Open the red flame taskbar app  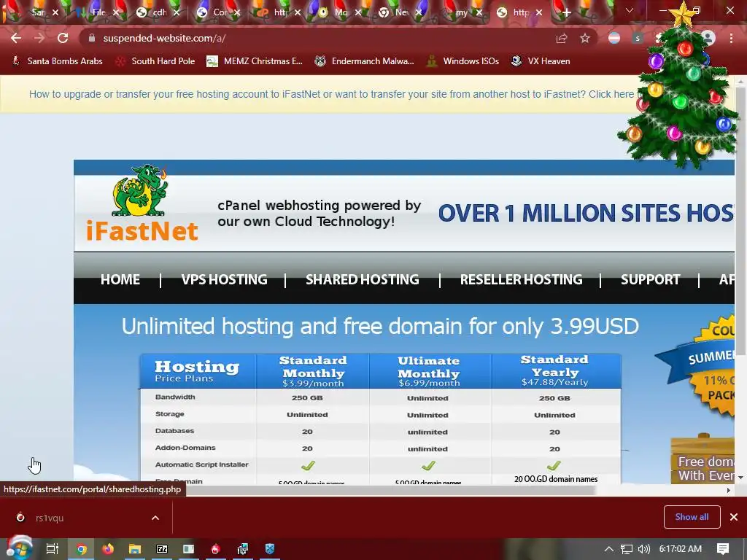215,549
